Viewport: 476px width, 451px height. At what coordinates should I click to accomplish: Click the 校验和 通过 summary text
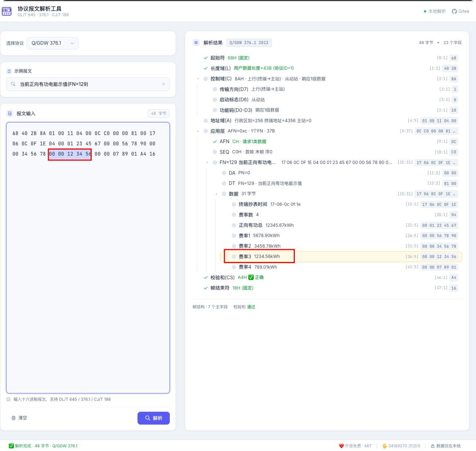(244, 307)
